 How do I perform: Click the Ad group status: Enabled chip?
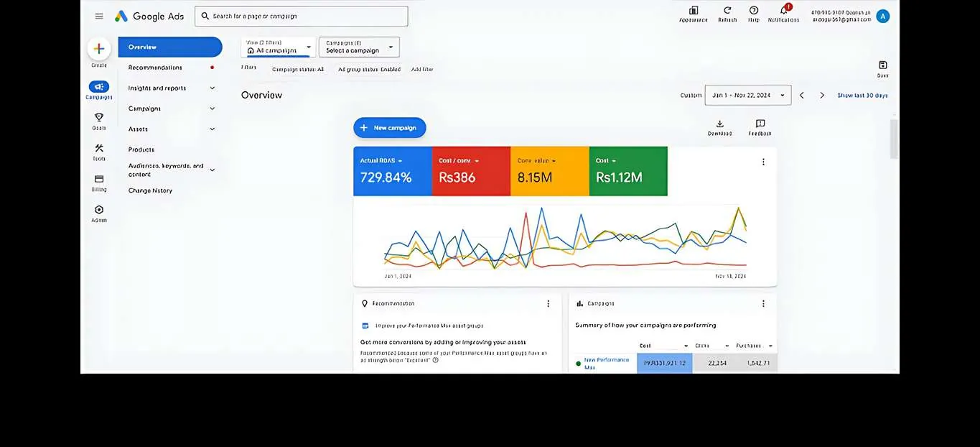pos(370,69)
